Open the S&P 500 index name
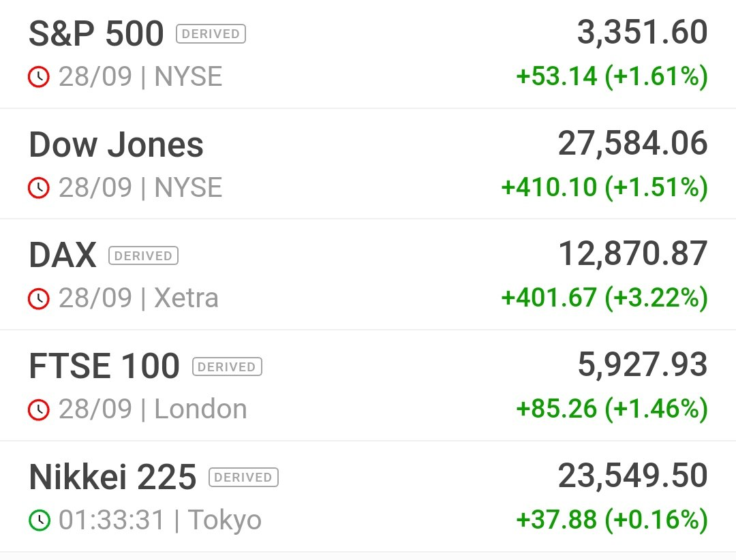This screenshot has width=736, height=560. tap(96, 34)
